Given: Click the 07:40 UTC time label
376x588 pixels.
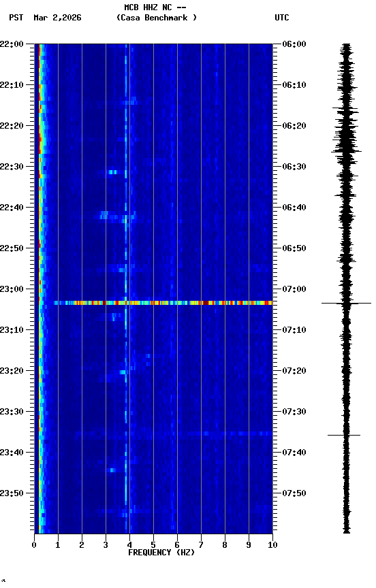Looking at the screenshot, I should point(294,453).
